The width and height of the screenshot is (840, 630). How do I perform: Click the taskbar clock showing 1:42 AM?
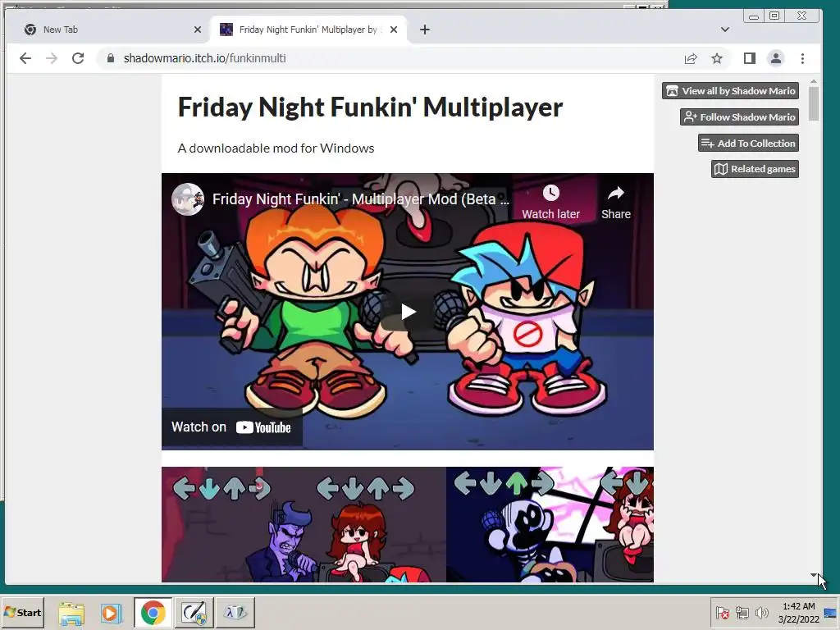pos(799,613)
